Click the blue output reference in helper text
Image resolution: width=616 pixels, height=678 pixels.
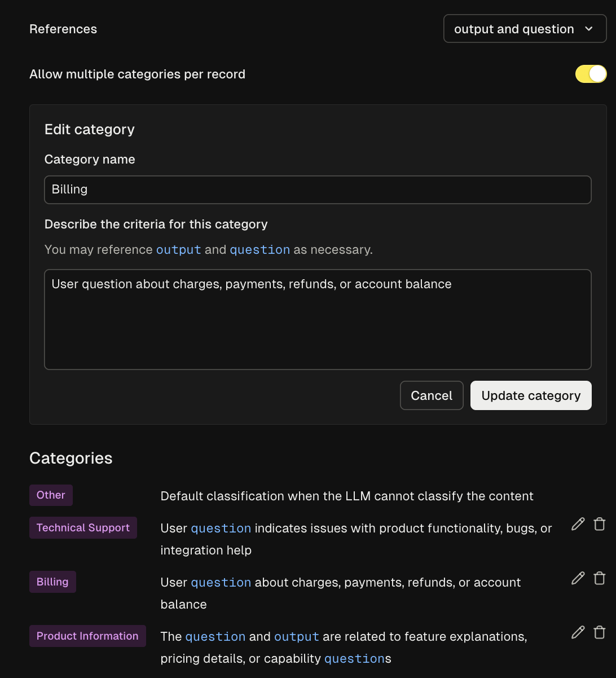[x=178, y=250]
